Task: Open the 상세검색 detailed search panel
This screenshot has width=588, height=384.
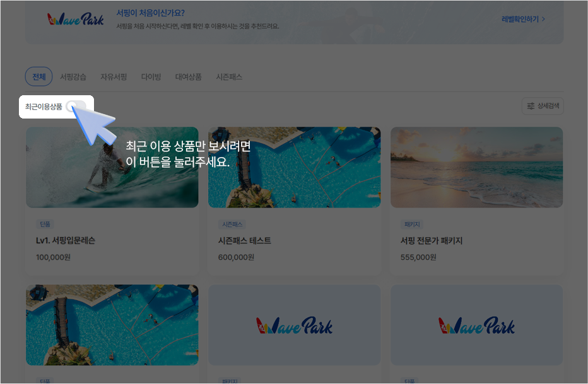Action: pos(543,105)
